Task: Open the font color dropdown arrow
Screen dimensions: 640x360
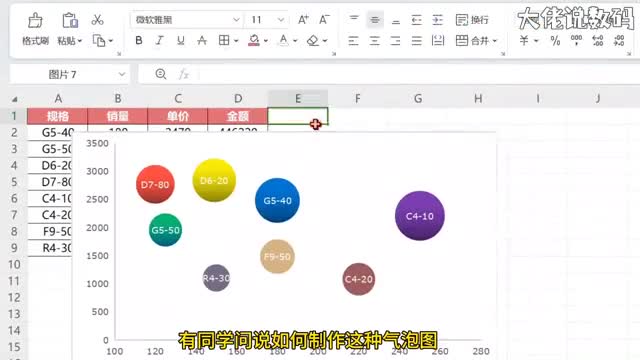Action: click(x=295, y=41)
